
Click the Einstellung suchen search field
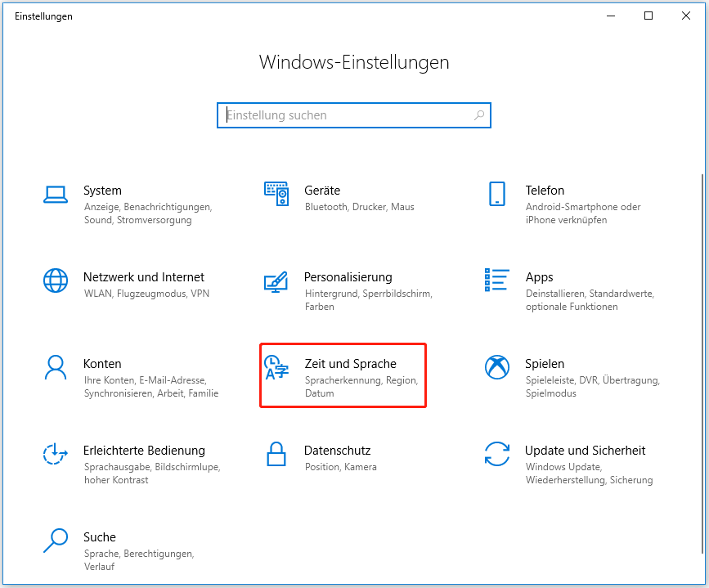[353, 115]
